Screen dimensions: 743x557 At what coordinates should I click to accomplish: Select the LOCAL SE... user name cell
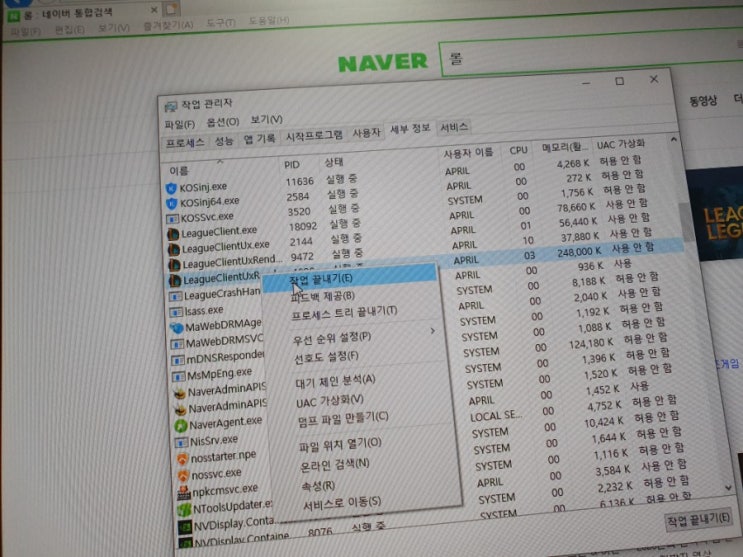click(x=495, y=416)
